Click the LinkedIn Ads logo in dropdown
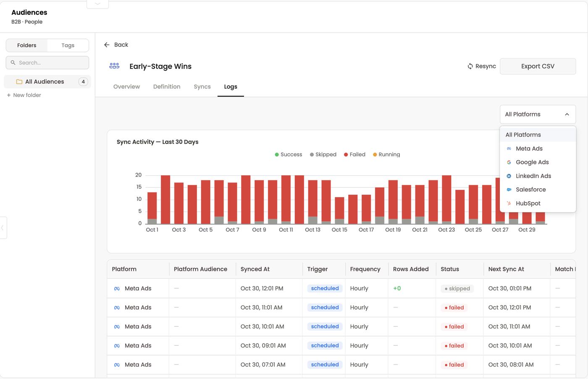 click(509, 176)
